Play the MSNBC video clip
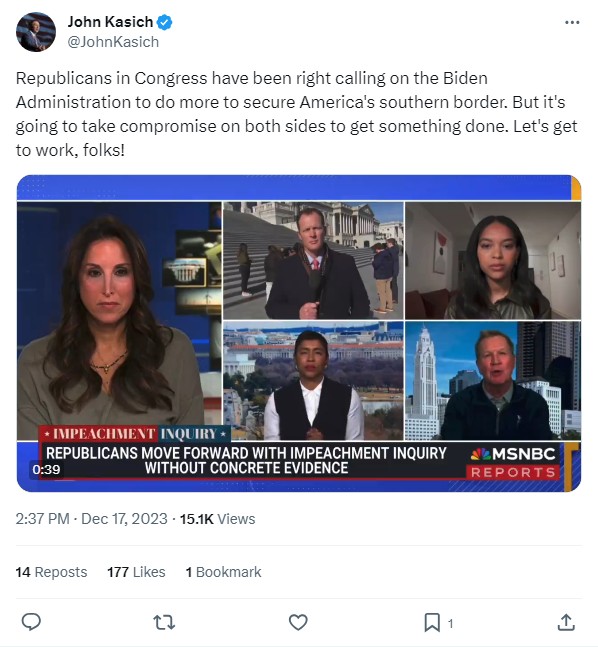 [299, 333]
